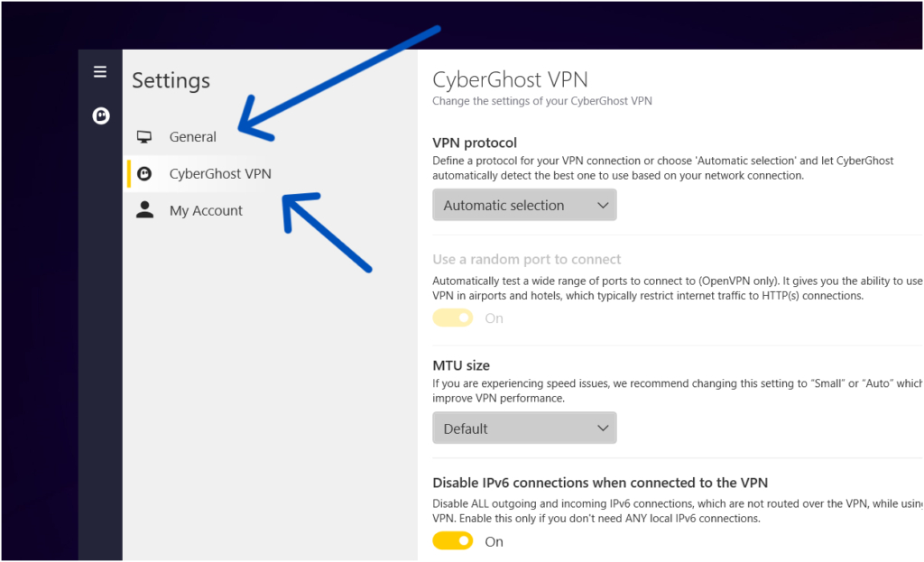Viewport: 924px width, 562px height.
Task: Click the CyberGhost VPN page title
Action: (x=510, y=79)
